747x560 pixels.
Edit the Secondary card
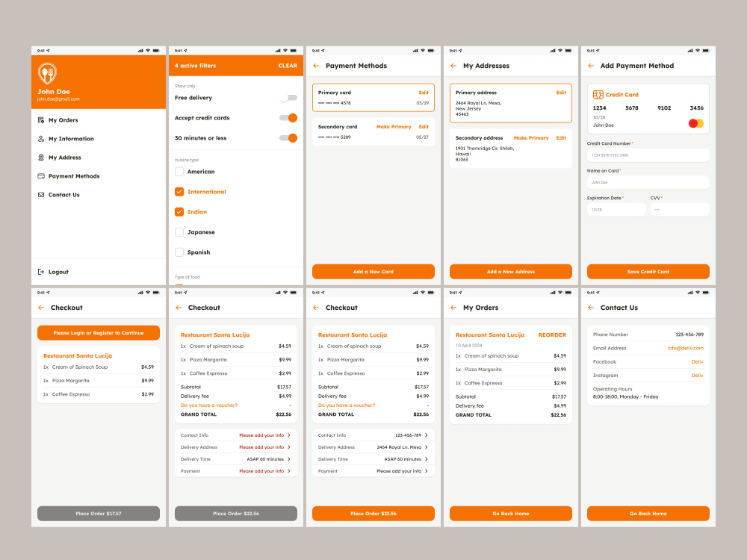pos(424,127)
